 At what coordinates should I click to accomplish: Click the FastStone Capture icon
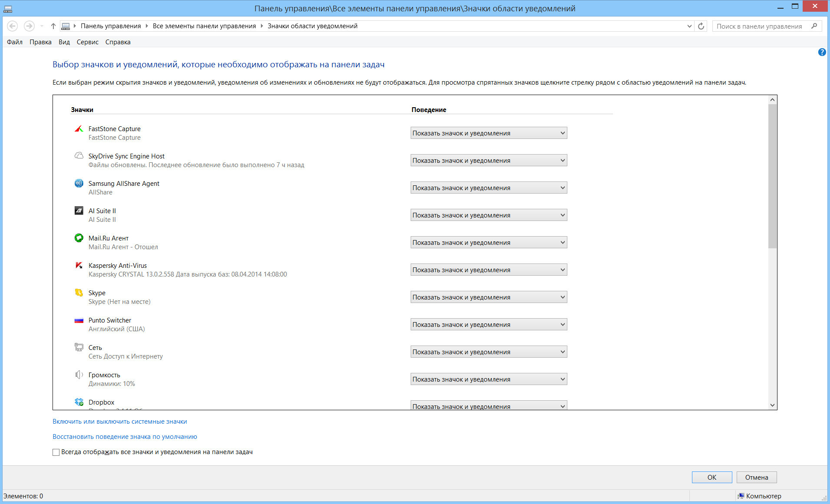pyautogui.click(x=79, y=129)
